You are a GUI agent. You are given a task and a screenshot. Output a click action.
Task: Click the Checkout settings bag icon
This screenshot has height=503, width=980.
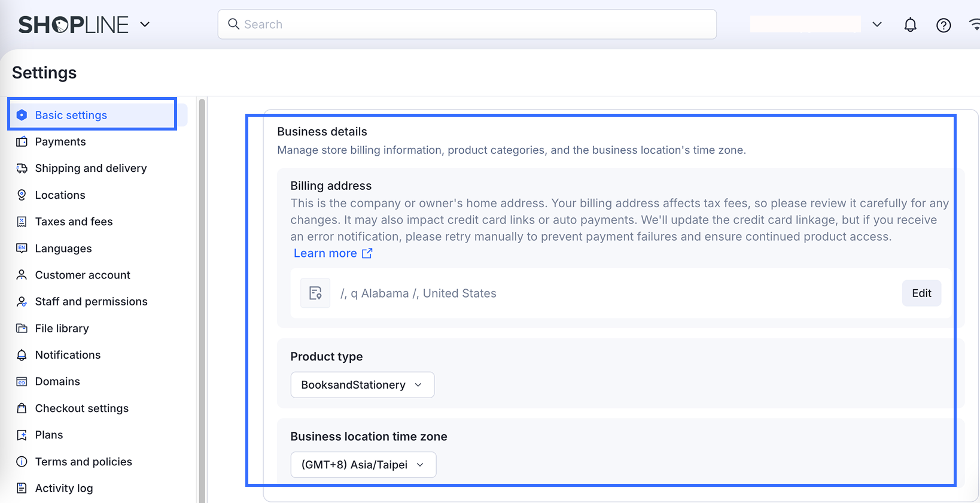(x=22, y=408)
